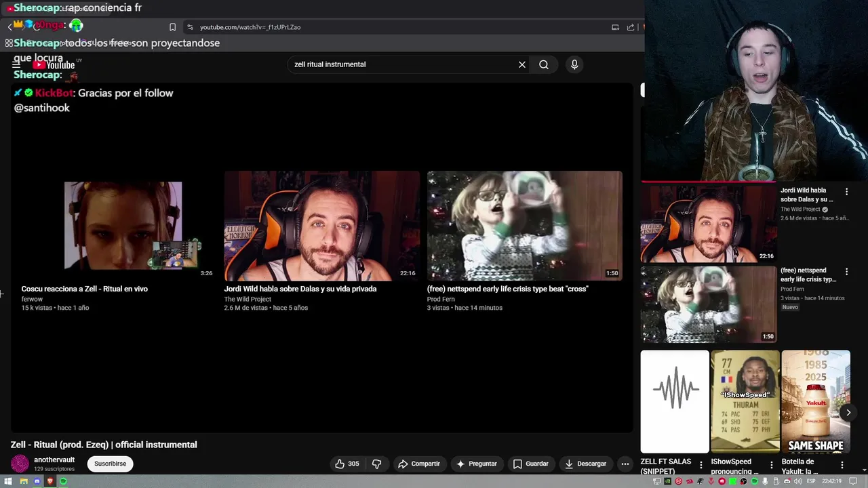Open 'Prod Fern' channel under end-screen video
Viewport: 868px width, 488px height.
pos(441,299)
